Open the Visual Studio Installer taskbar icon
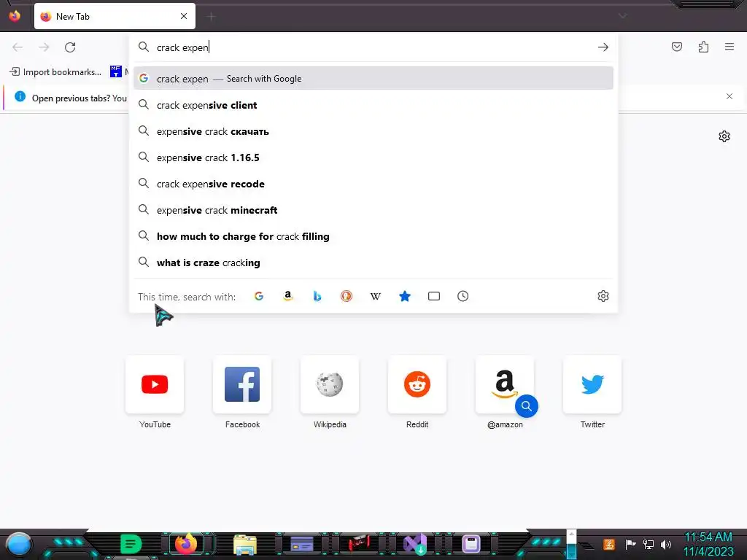 pyautogui.click(x=415, y=544)
